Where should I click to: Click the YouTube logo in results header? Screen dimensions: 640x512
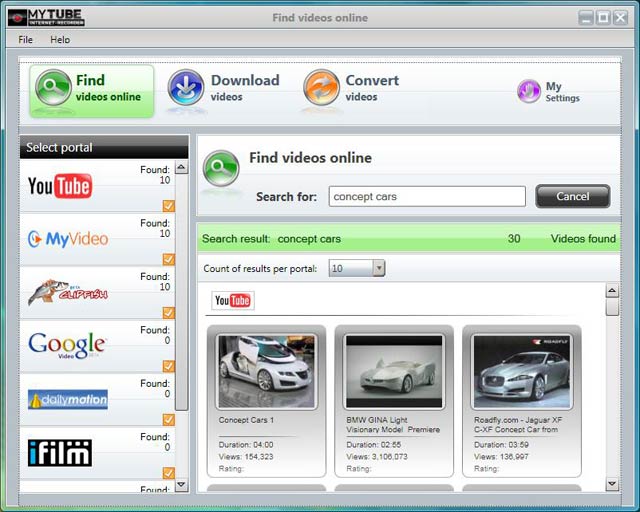[x=233, y=301]
